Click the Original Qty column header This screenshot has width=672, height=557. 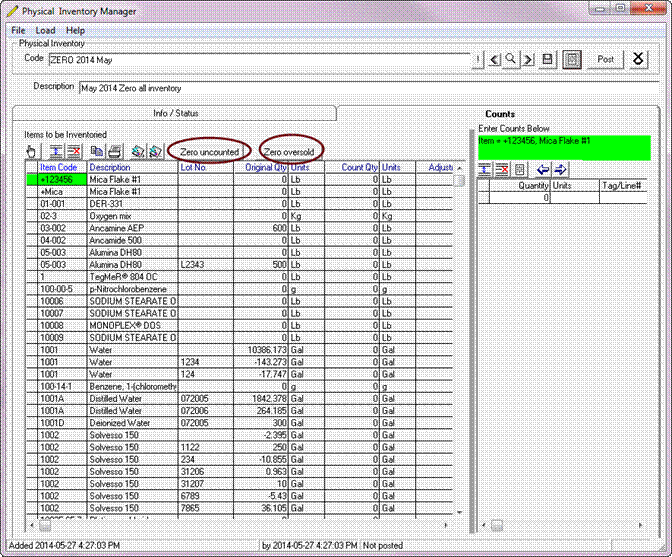pyautogui.click(x=261, y=167)
